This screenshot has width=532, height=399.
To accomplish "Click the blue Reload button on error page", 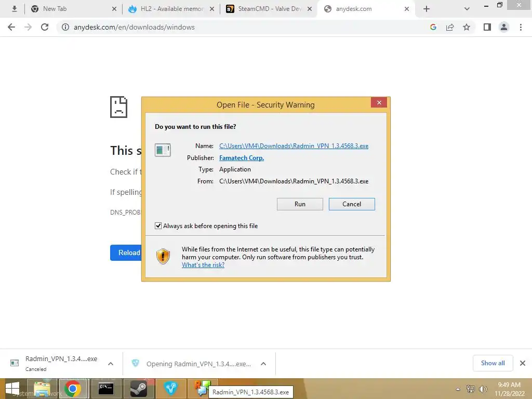I will pos(126,253).
